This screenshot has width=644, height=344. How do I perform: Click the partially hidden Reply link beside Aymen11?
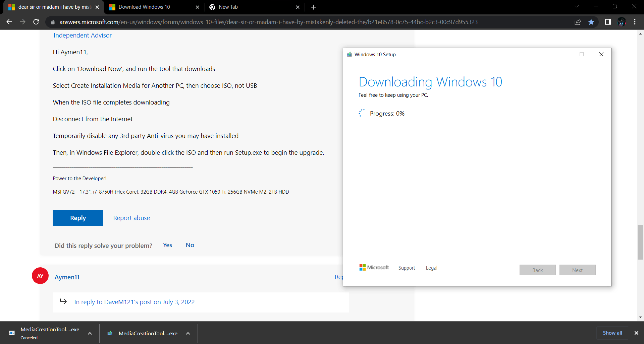(x=339, y=277)
